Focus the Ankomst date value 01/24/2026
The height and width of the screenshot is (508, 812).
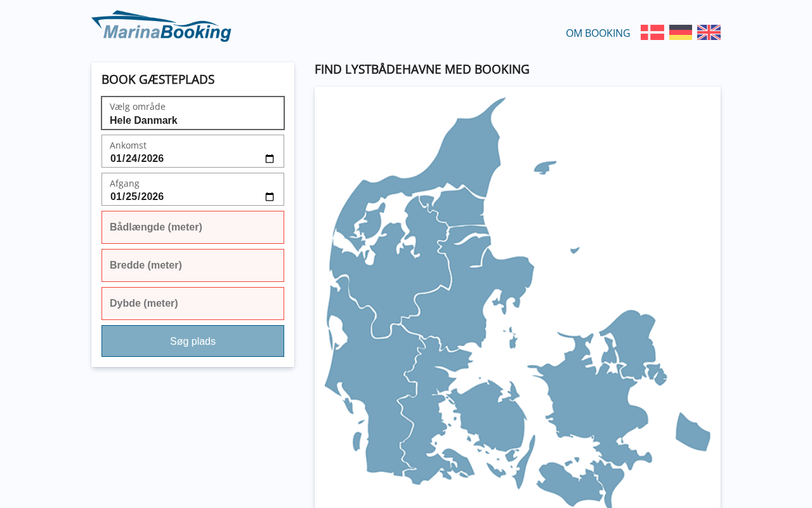pyautogui.click(x=137, y=159)
